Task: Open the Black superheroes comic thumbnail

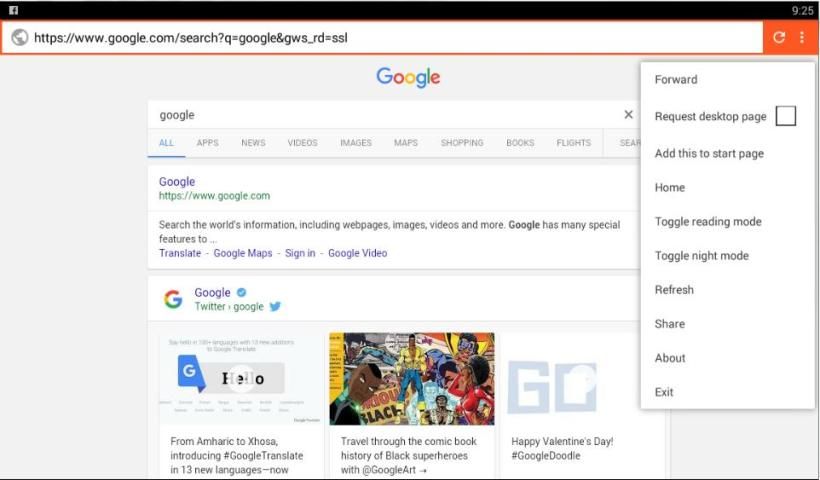Action: [412, 379]
